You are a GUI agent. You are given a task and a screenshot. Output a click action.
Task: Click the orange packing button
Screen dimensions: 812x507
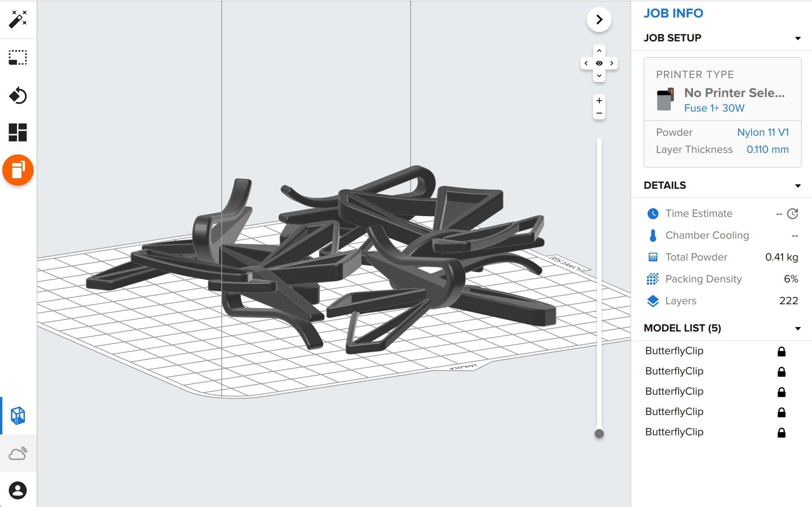18,170
